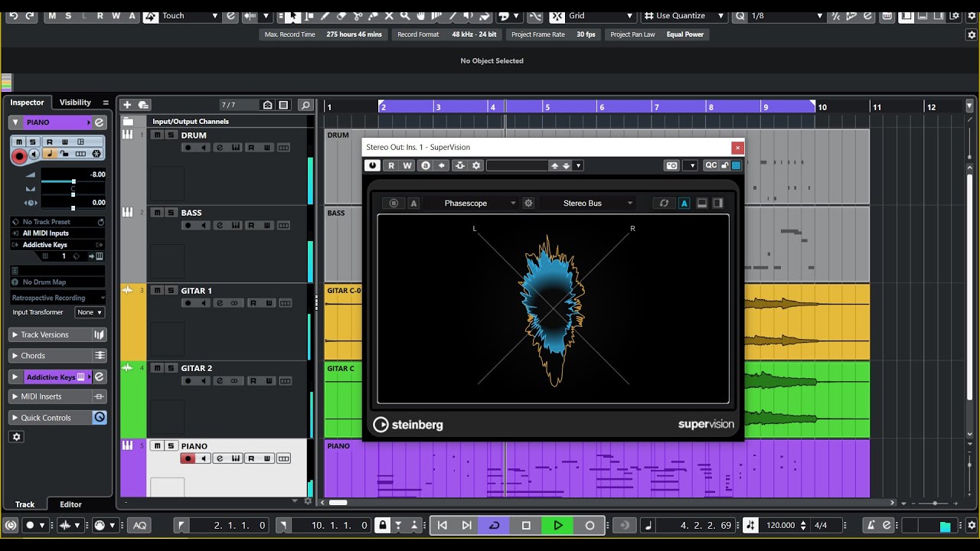The height and width of the screenshot is (551, 980).
Task: Select the Zoom magnifier tool
Action: point(404,15)
